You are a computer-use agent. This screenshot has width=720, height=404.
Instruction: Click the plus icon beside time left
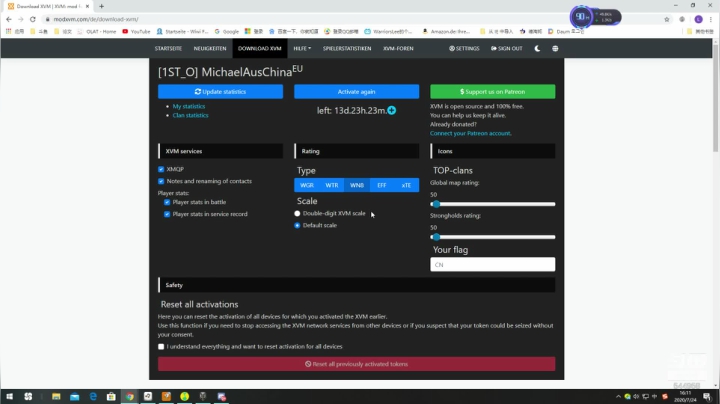click(x=392, y=110)
